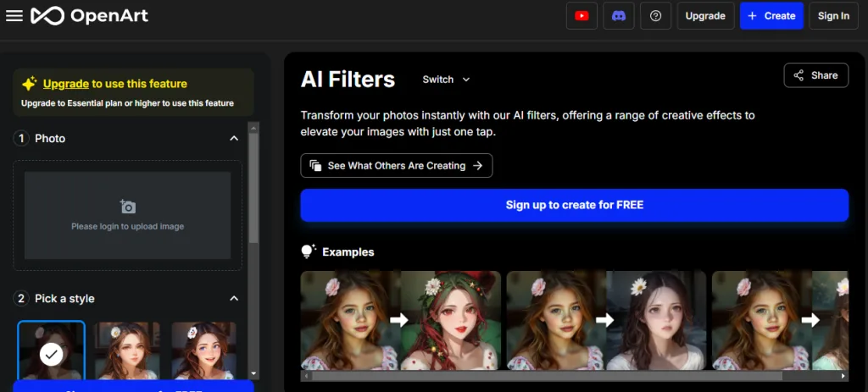The image size is (868, 392).
Task: Open the Discord community icon
Action: pyautogui.click(x=618, y=16)
